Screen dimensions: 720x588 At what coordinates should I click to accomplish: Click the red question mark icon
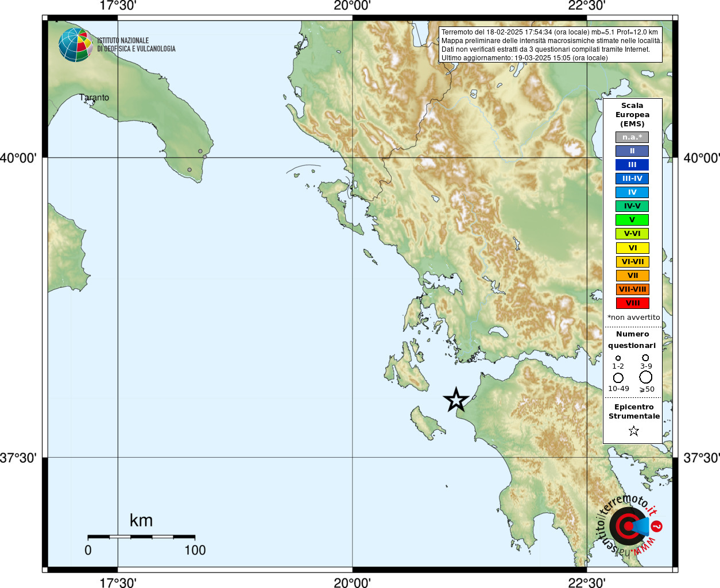pos(657,526)
